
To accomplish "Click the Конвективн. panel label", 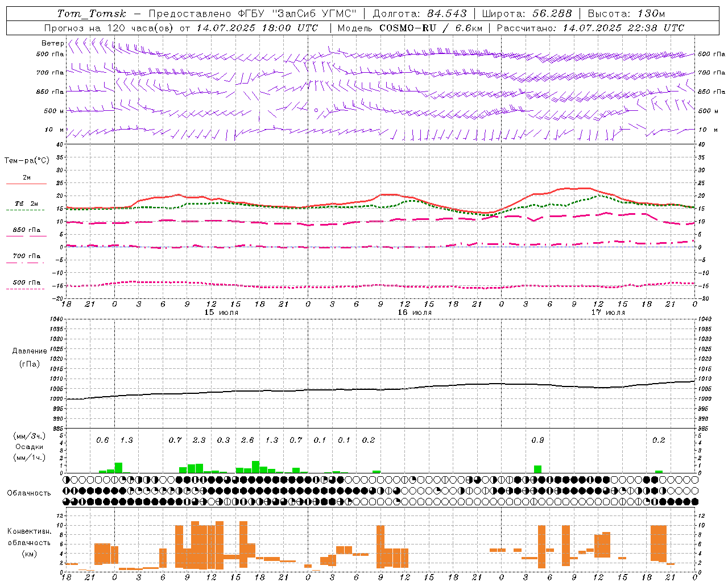I will click(x=29, y=531).
